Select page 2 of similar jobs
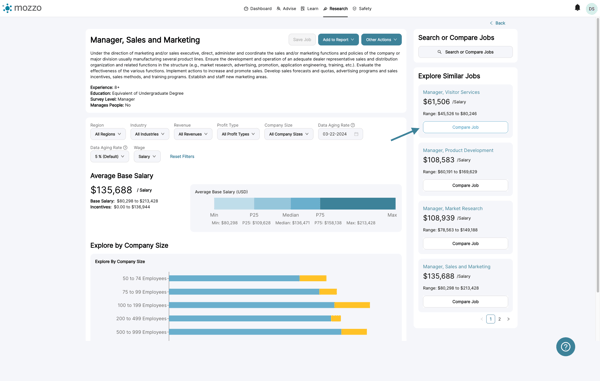This screenshot has height=381, width=600. 499,319
